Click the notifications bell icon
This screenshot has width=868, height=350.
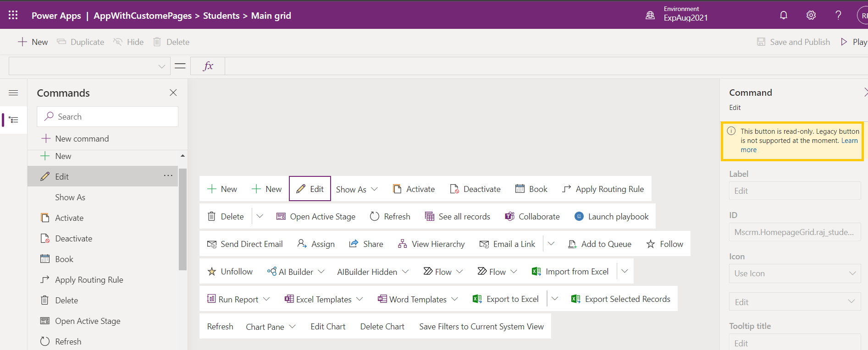pyautogui.click(x=783, y=15)
